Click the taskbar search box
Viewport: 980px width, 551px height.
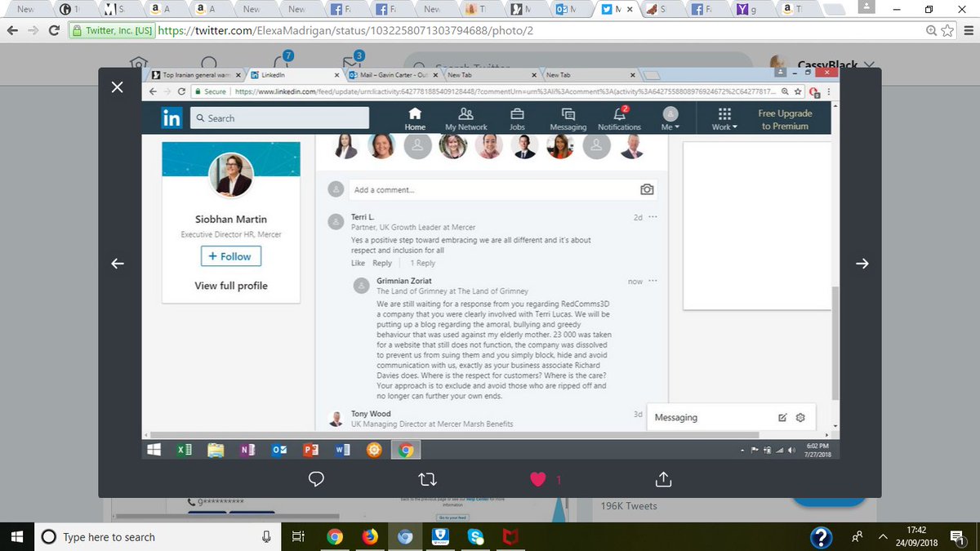pos(158,536)
